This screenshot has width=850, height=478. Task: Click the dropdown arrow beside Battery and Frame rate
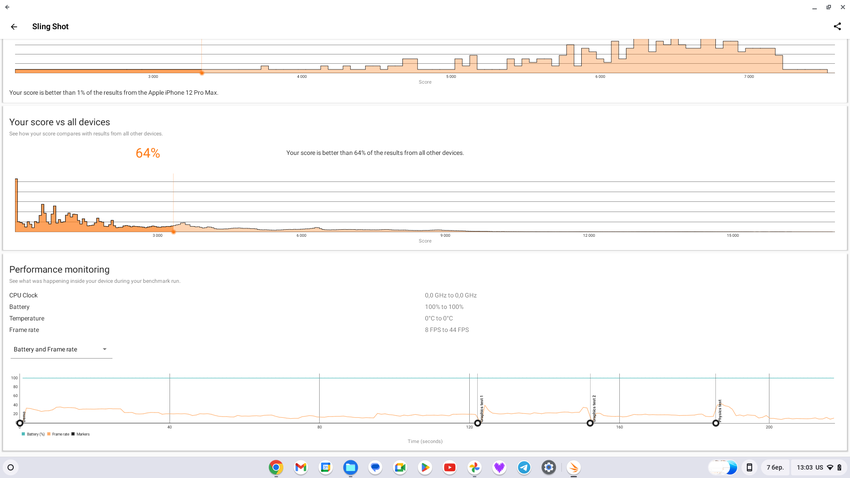[104, 350]
